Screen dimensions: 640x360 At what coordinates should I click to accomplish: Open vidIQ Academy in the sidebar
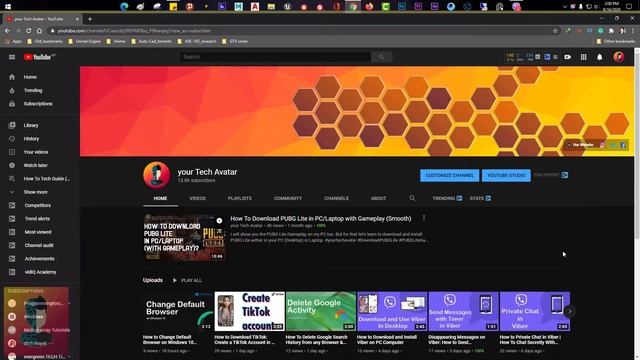40,272
